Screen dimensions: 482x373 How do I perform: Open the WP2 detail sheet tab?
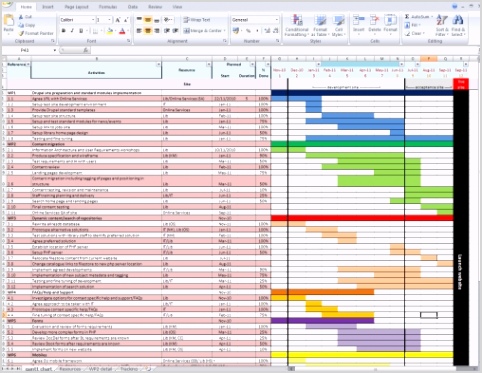pos(100,369)
